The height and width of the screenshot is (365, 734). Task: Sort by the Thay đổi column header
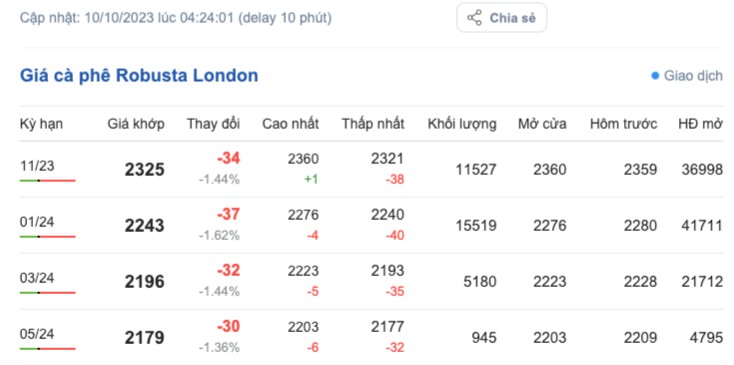click(213, 124)
